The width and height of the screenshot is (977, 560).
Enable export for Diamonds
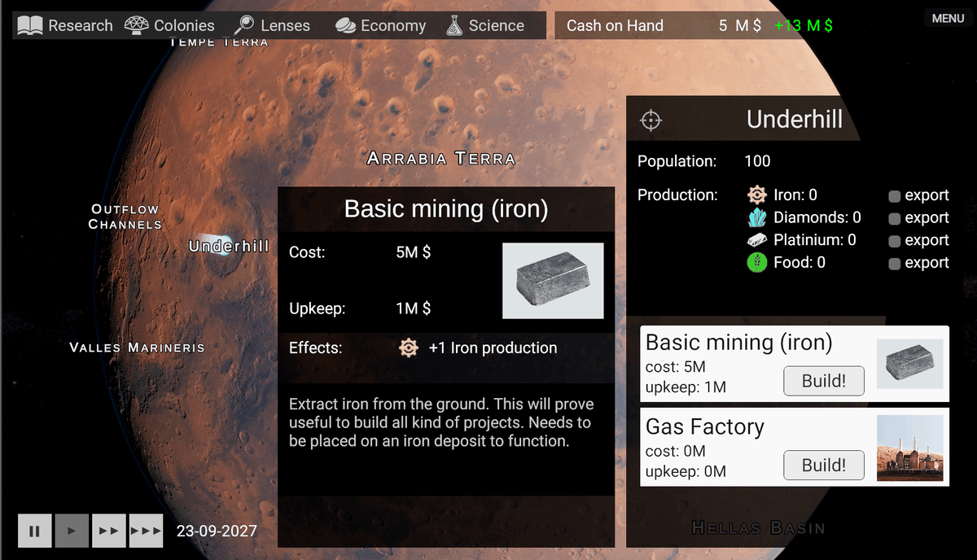894,219
